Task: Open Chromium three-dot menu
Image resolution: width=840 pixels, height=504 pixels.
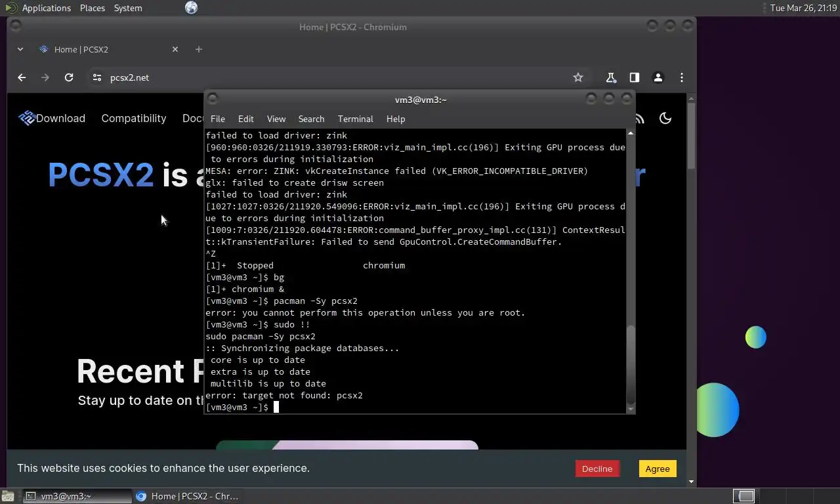Action: click(682, 77)
